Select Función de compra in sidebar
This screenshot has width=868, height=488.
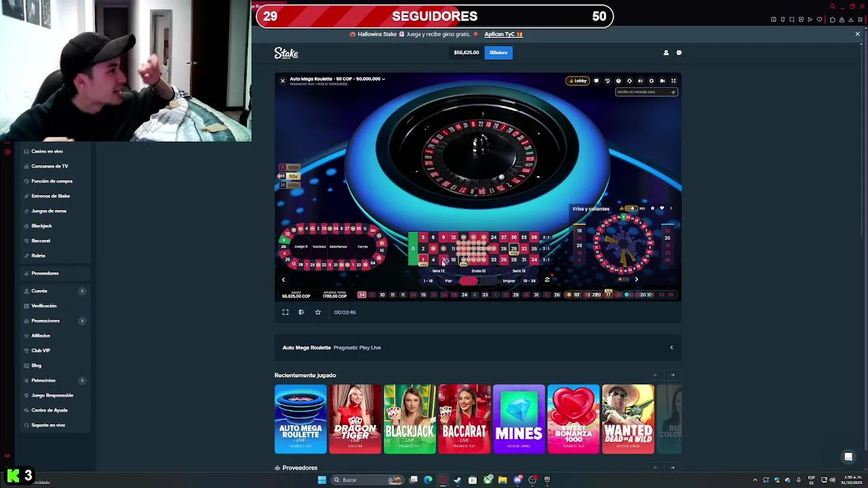point(52,181)
